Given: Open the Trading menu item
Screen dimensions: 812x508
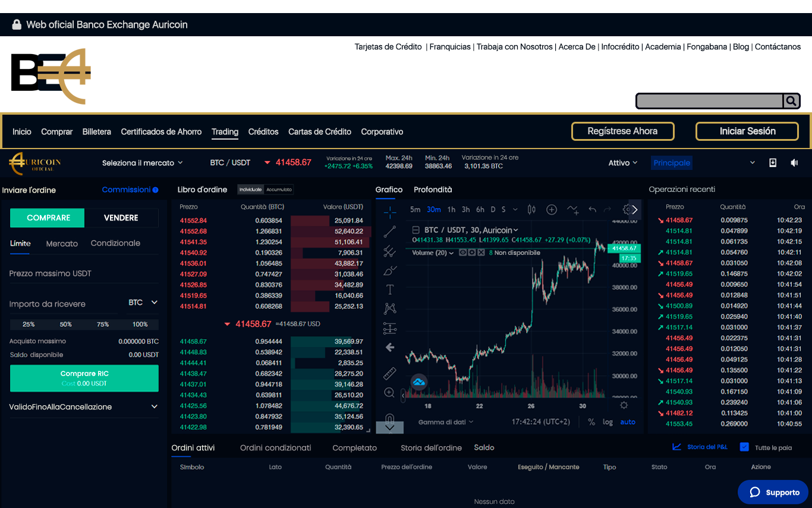Looking at the screenshot, I should [225, 132].
